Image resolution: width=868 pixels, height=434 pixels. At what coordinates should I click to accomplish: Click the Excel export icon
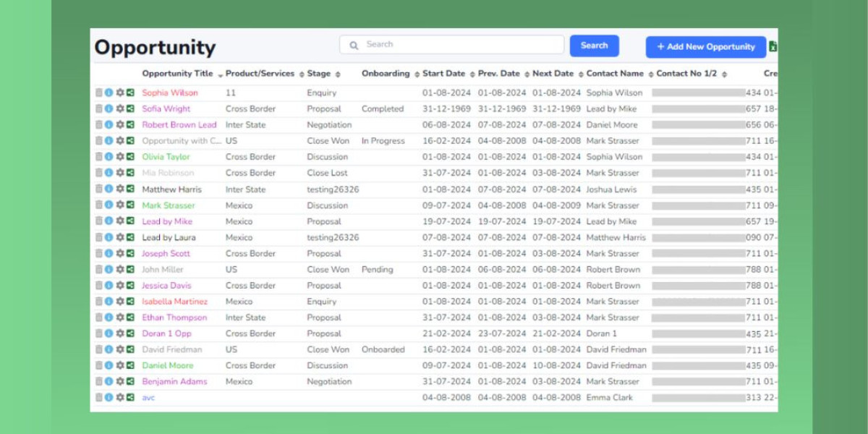[773, 47]
